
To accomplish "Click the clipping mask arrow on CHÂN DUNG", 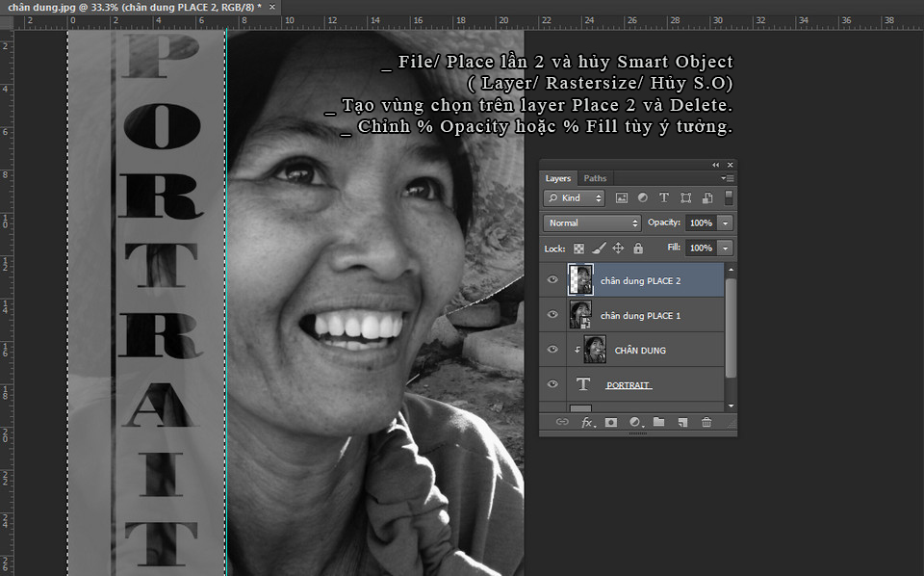I will tap(577, 350).
